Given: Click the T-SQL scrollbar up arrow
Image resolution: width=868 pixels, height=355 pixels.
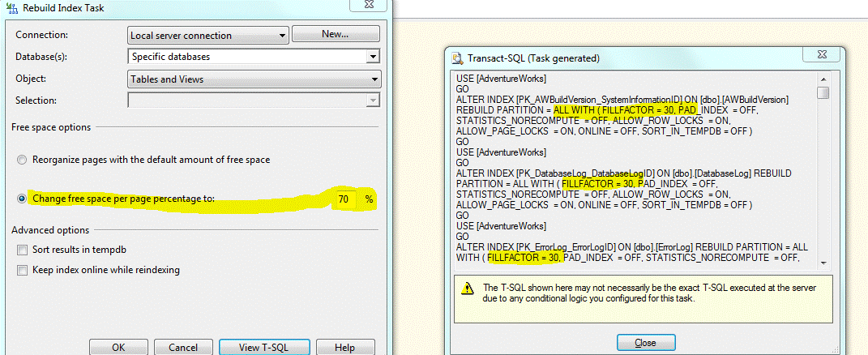Looking at the screenshot, I should click(823, 79).
